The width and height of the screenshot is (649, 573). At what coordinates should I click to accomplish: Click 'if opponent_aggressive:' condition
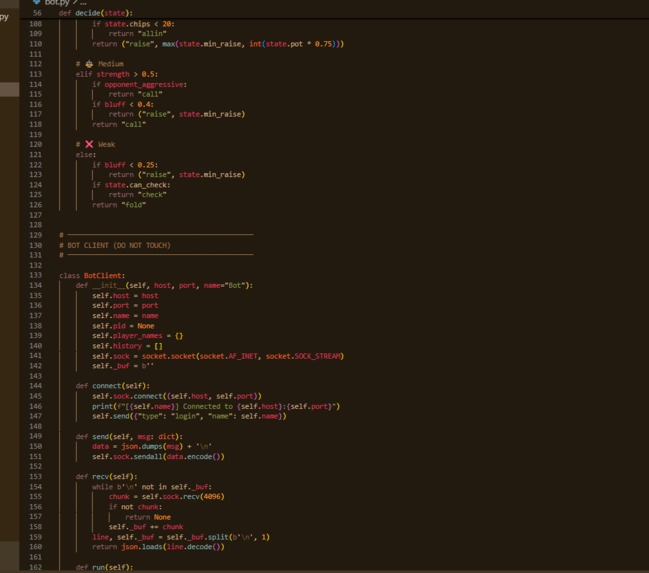(139, 84)
